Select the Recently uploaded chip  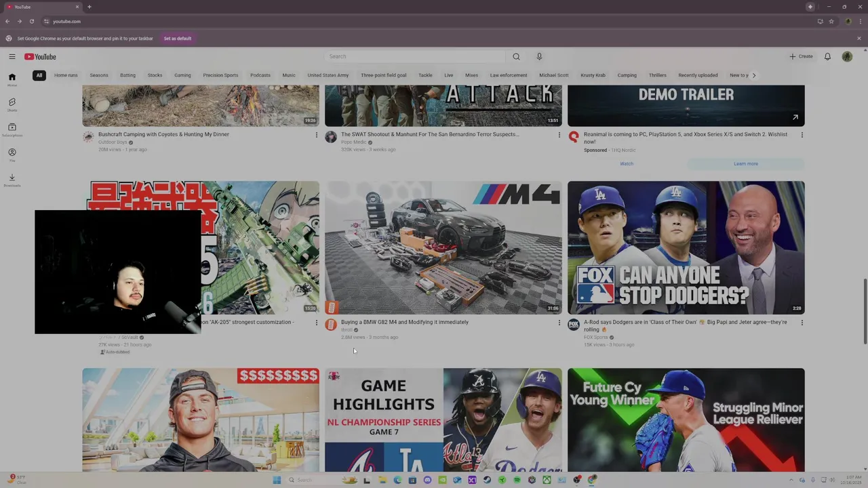tap(698, 75)
